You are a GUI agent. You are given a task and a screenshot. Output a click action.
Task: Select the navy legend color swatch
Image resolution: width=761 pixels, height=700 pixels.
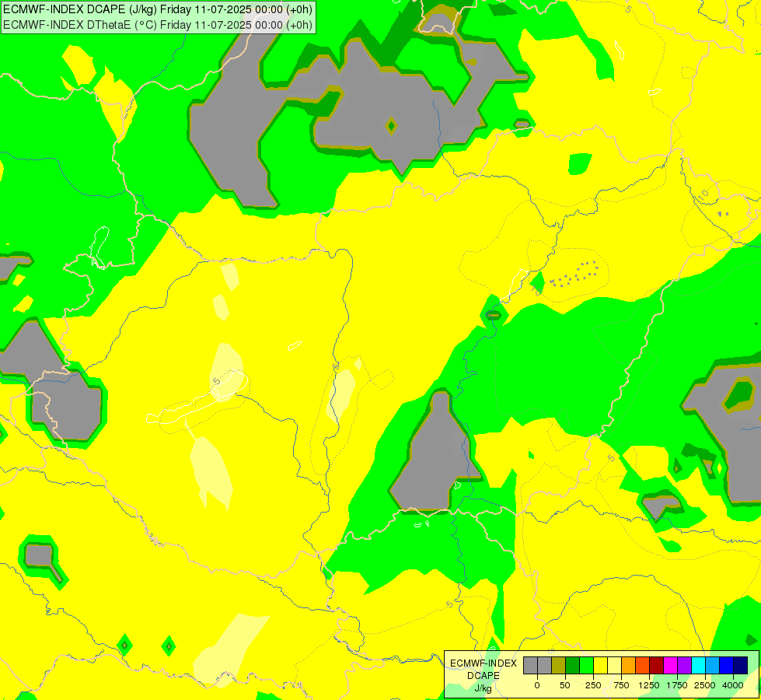740,666
